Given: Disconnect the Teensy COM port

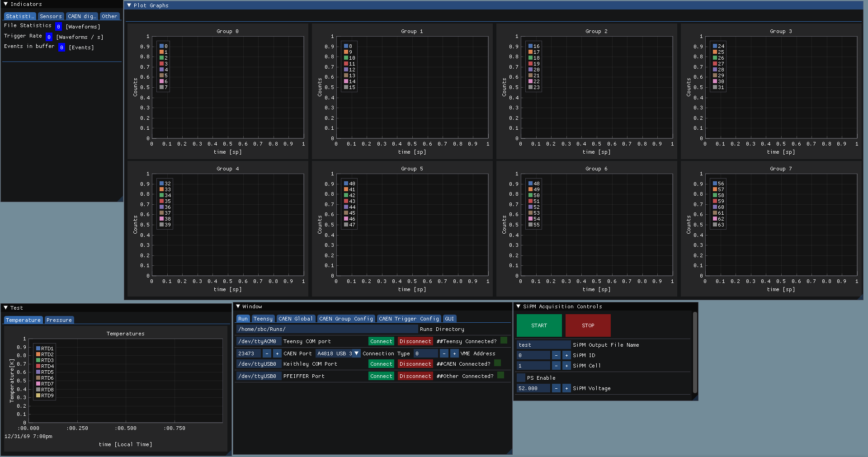Looking at the screenshot, I should (x=415, y=341).
